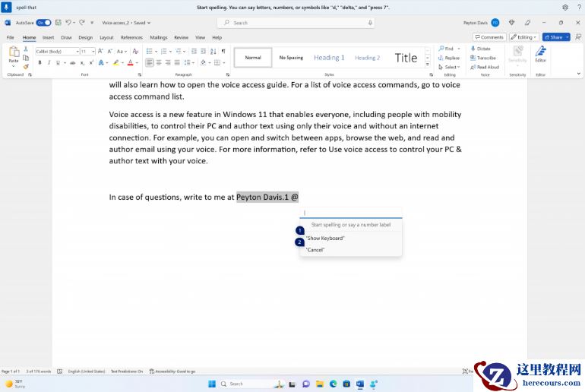
Task: Toggle strikethrough formatting
Action: coord(73,62)
